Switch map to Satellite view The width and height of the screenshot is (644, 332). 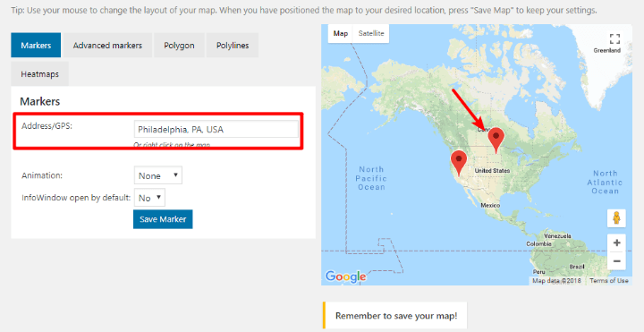(371, 33)
